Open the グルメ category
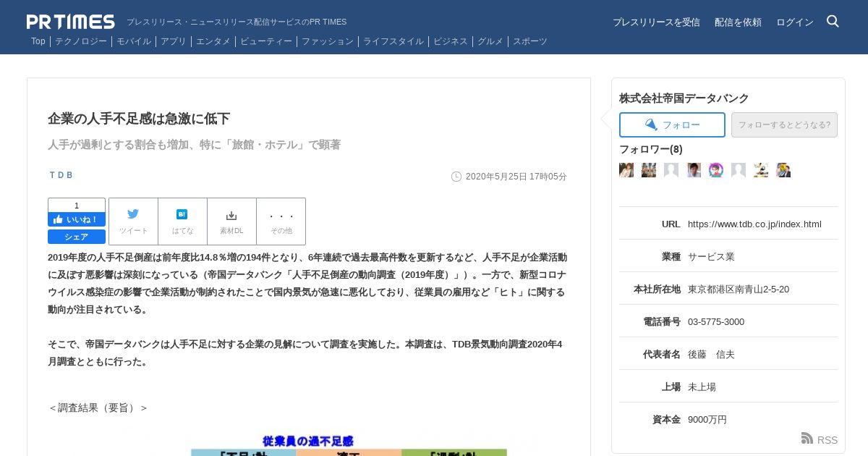This screenshot has width=868, height=456. tap(490, 41)
